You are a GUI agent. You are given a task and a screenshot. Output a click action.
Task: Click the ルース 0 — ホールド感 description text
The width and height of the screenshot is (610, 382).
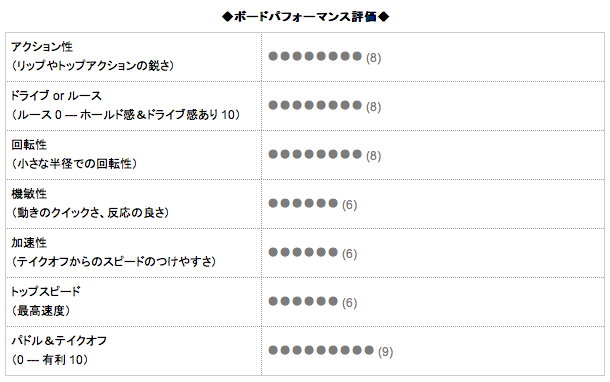[x=126, y=115]
